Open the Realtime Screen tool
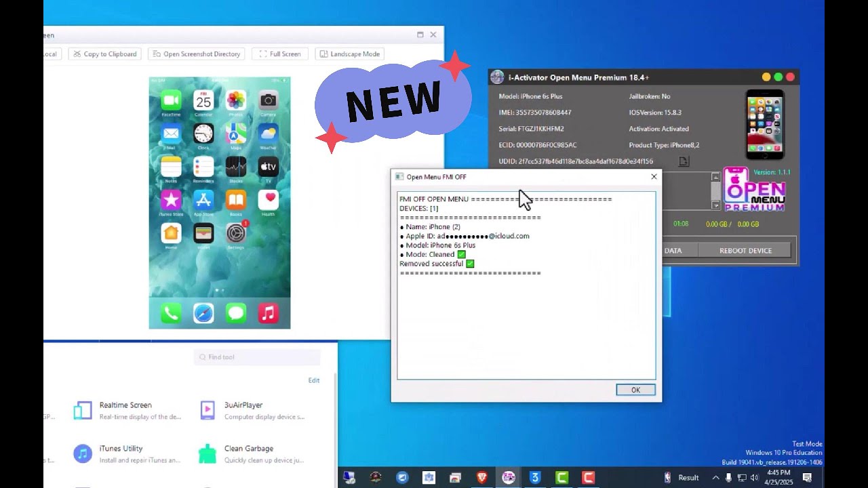The height and width of the screenshot is (488, 868). coord(127,410)
